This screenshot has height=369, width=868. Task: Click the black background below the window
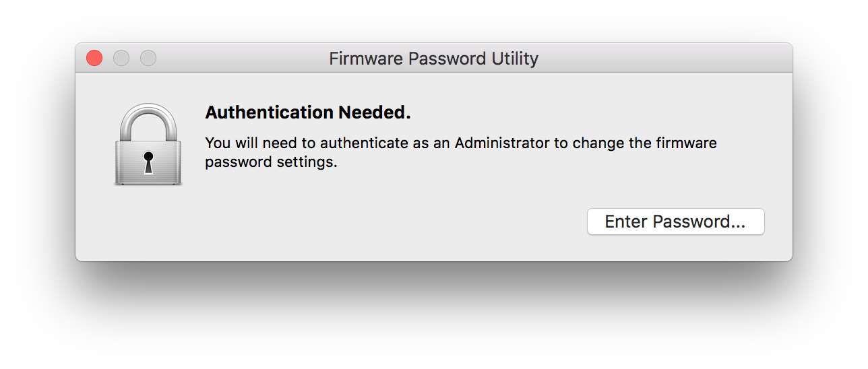click(434, 316)
